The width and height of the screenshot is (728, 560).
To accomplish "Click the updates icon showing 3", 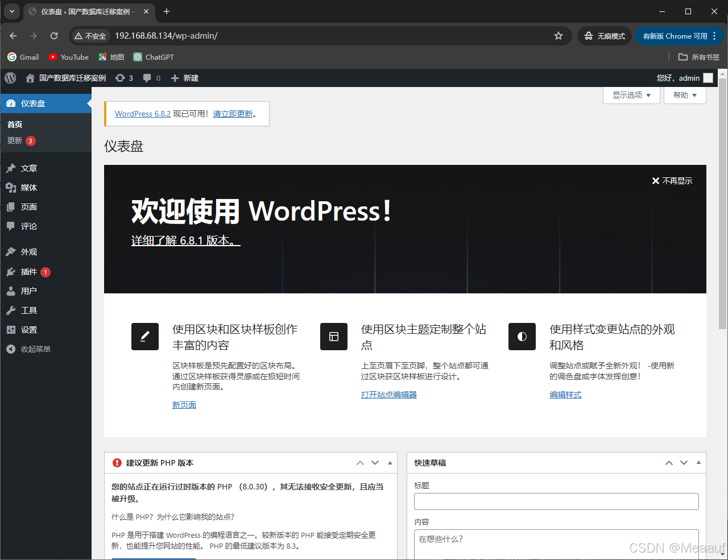I will point(124,78).
